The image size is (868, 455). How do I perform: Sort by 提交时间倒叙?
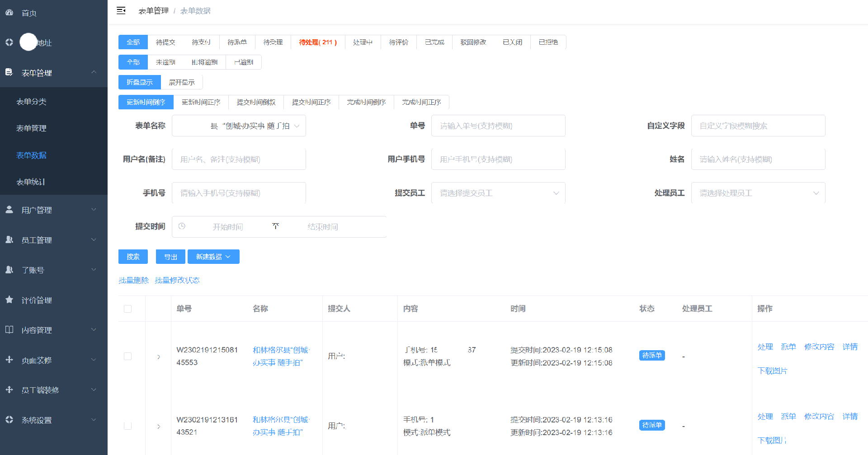tap(256, 102)
